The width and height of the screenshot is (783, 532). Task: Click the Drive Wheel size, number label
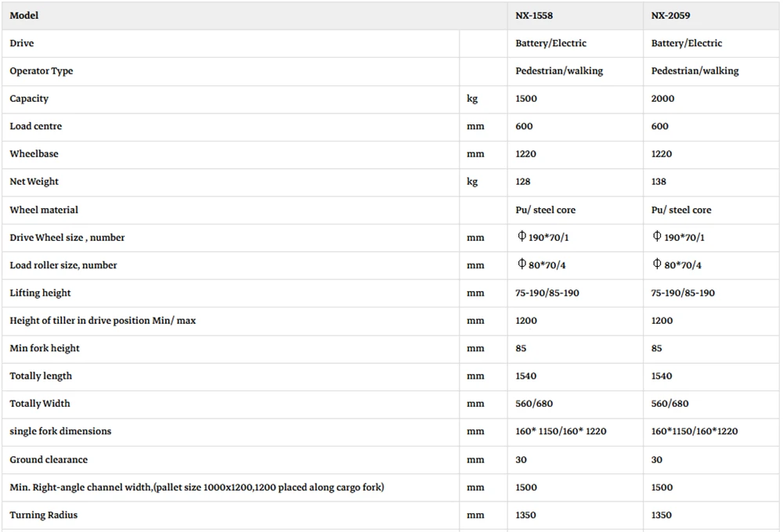coord(67,238)
